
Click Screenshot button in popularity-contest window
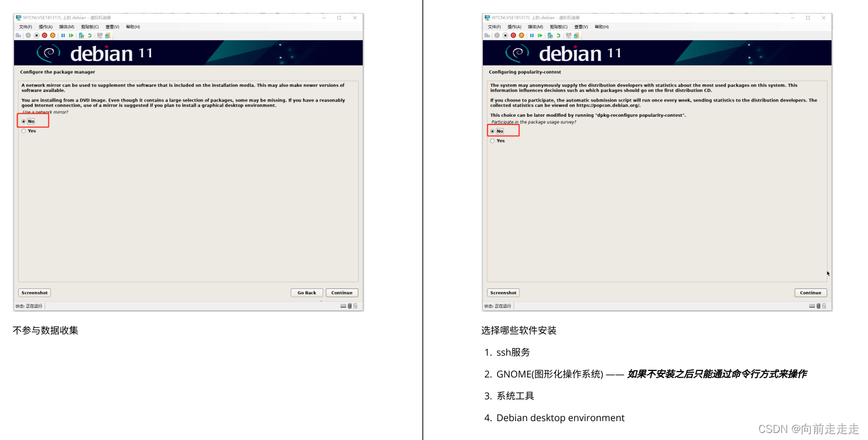point(503,293)
